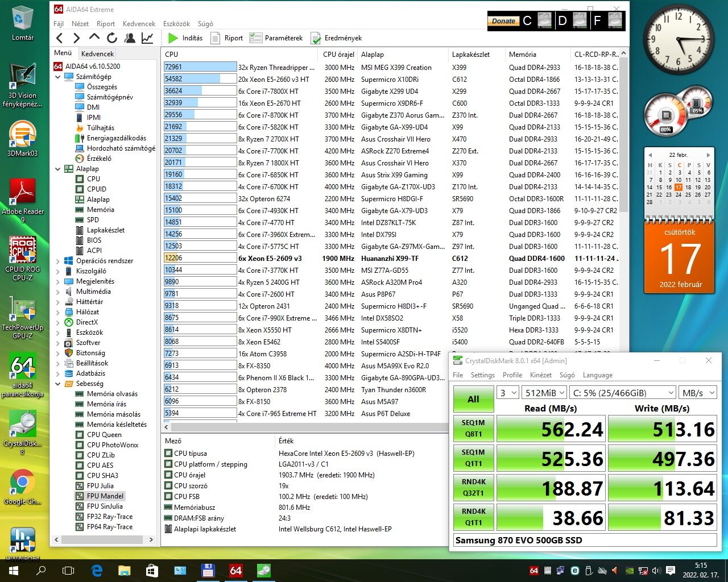Select DirectX in the tree

coord(87,322)
